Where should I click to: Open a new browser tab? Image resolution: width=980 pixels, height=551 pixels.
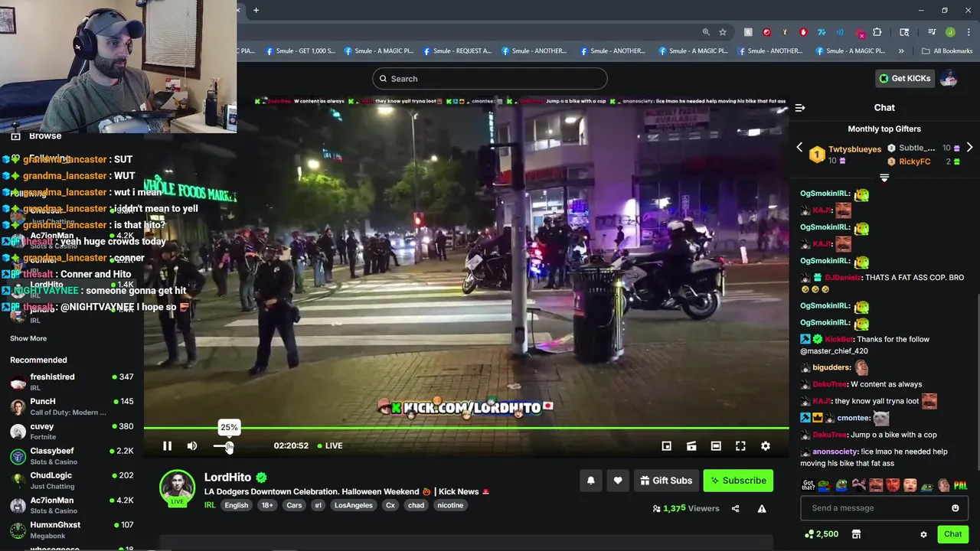pos(256,10)
